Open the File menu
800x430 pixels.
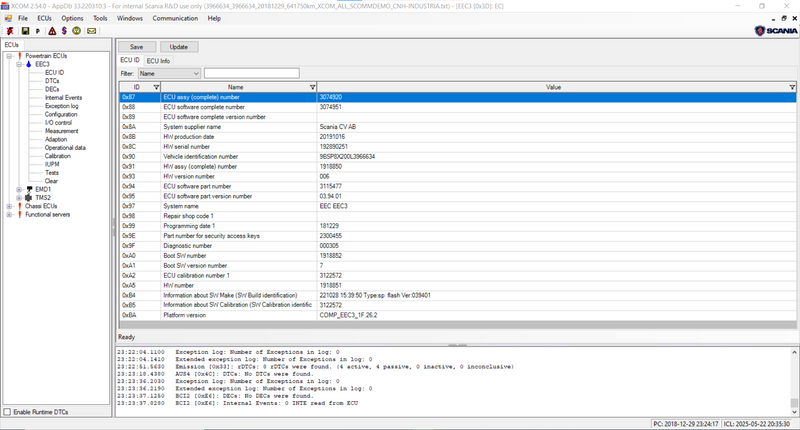coord(23,18)
